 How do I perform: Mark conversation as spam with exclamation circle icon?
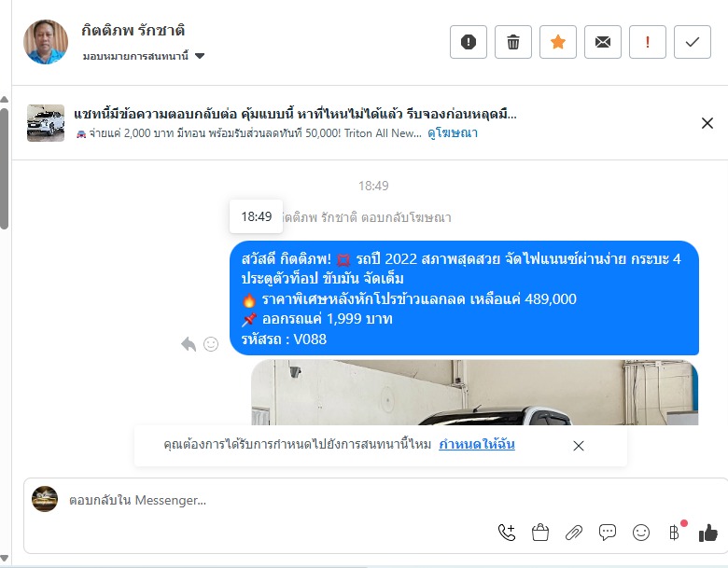[x=468, y=42]
